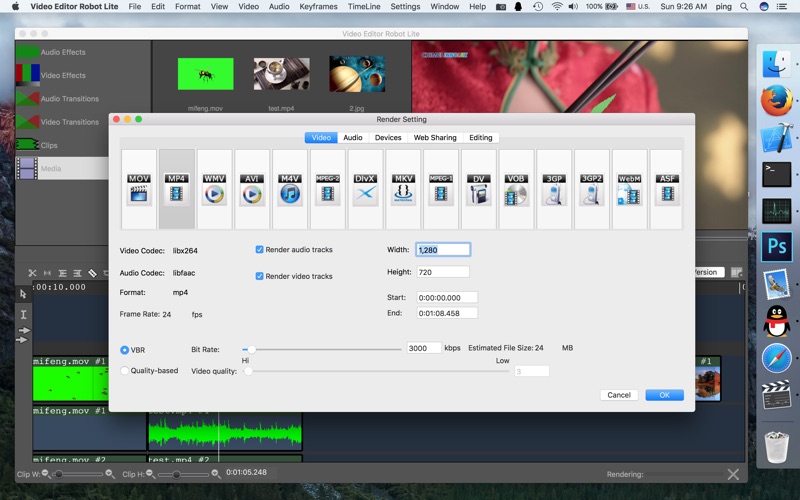The width and height of the screenshot is (800, 500).
Task: Select the 2.jpg planet thumbnail
Action: click(357, 74)
